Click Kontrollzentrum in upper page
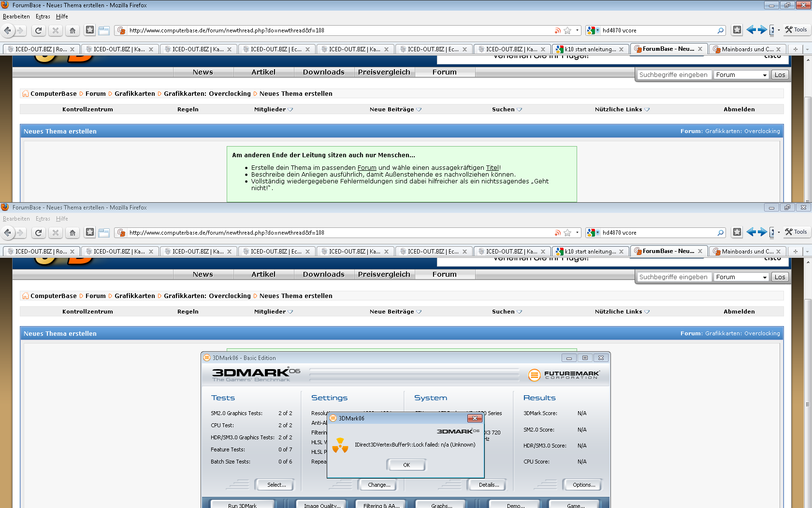The image size is (812, 508). (87, 109)
